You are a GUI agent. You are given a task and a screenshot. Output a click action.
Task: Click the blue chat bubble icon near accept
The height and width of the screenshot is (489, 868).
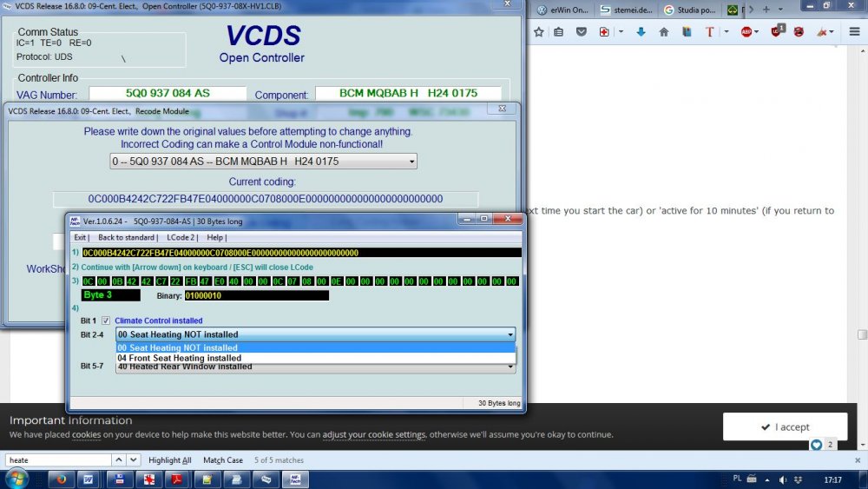coord(816,445)
